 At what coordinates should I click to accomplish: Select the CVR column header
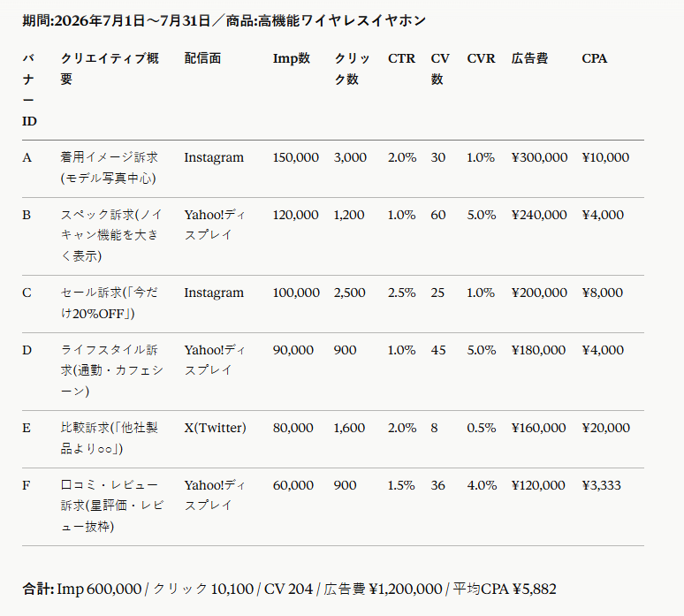(481, 58)
